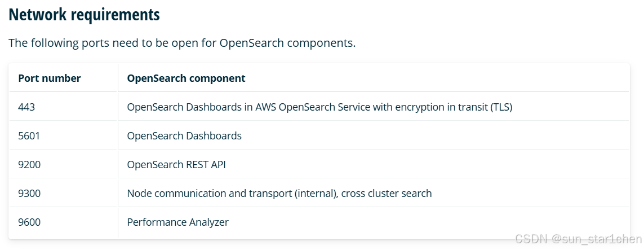The width and height of the screenshot is (644, 250).
Task: Click the OpenSearch component column header
Action: pyautogui.click(x=186, y=78)
